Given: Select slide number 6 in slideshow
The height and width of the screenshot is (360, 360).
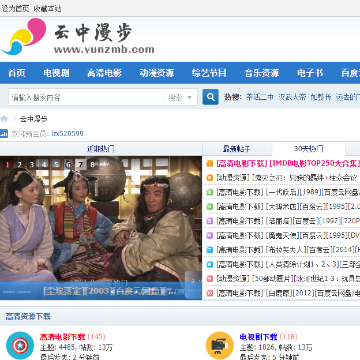Looking at the screenshot, I should coord(68,164).
